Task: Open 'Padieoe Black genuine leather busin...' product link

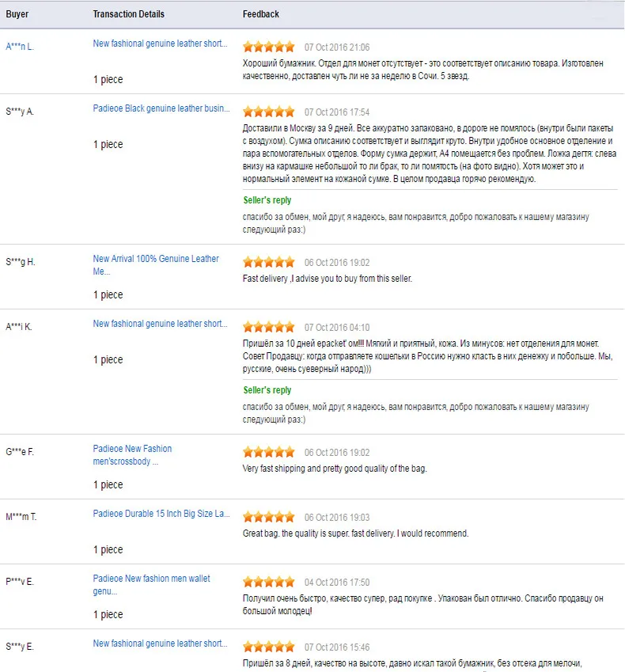Action: click(x=161, y=108)
